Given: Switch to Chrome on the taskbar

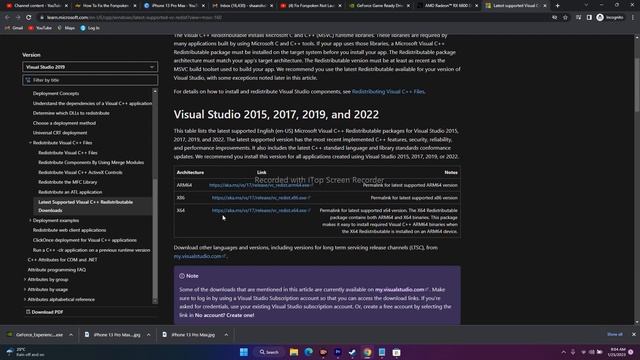Looking at the screenshot, I should (367, 352).
